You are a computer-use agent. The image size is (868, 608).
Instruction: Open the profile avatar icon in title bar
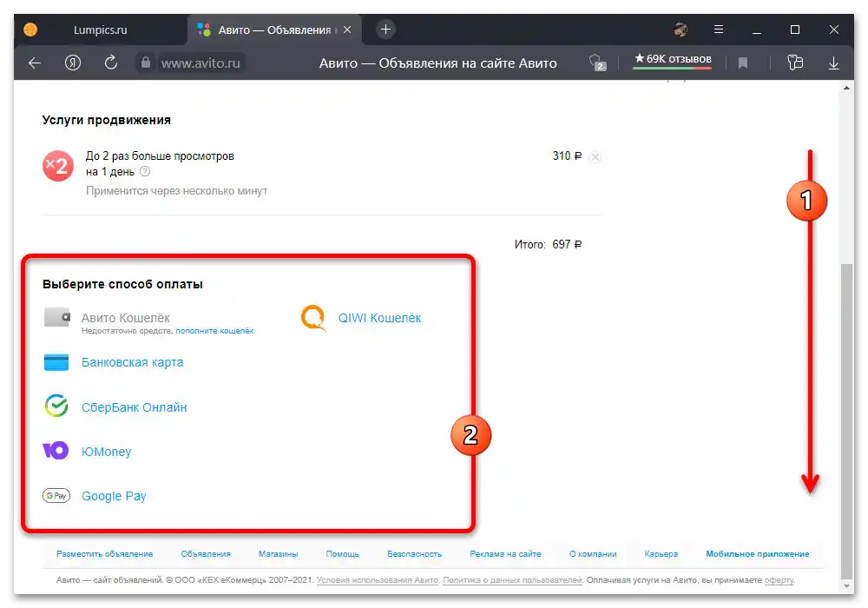pos(681,30)
